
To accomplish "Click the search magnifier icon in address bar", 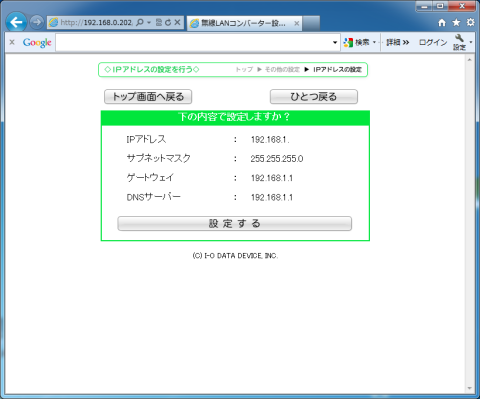I will click(140, 22).
